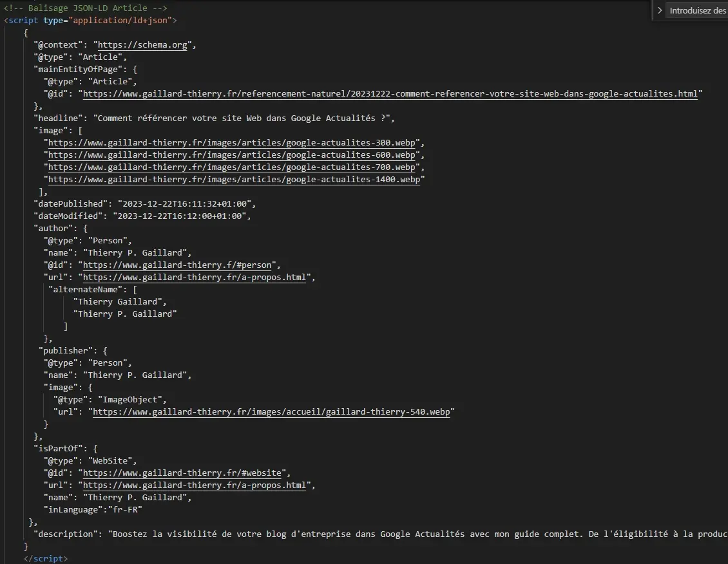Click the "alternateName" key
Image resolution: width=728 pixels, height=564 pixels.
[x=86, y=290]
